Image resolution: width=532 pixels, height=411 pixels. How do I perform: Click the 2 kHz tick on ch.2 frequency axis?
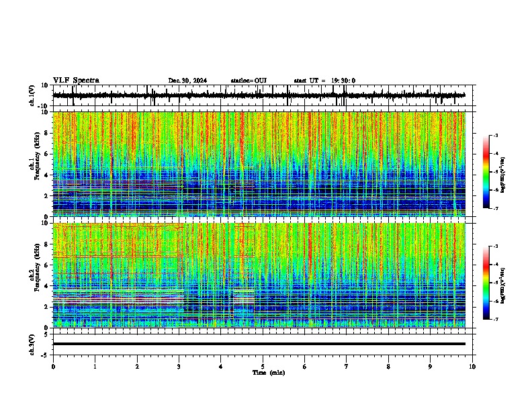click(x=48, y=307)
